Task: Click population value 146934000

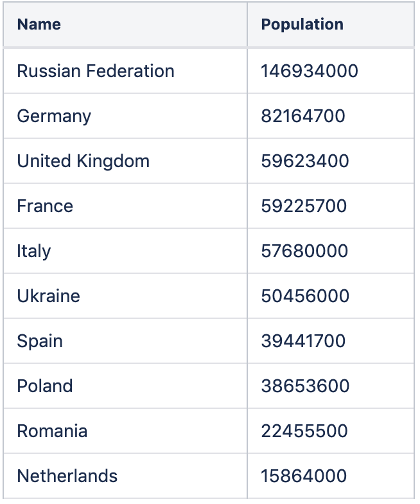Action: (310, 71)
